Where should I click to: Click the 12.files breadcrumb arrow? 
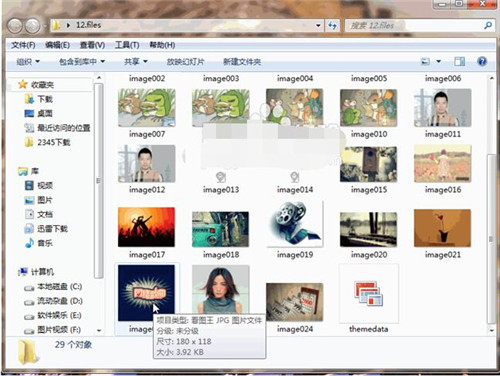point(68,25)
